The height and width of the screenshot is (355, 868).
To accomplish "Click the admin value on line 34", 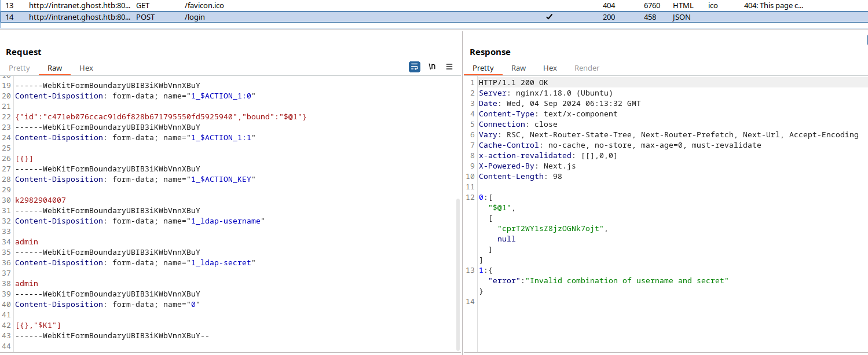I will tap(27, 242).
